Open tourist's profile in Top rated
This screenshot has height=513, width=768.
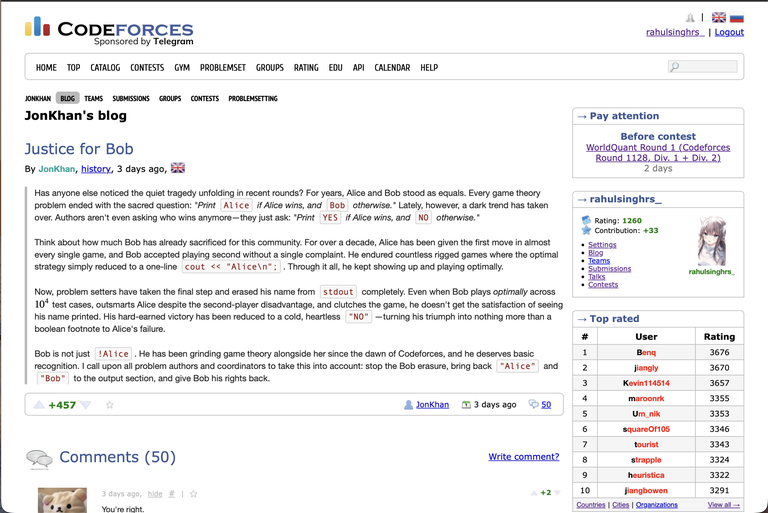(x=646, y=444)
